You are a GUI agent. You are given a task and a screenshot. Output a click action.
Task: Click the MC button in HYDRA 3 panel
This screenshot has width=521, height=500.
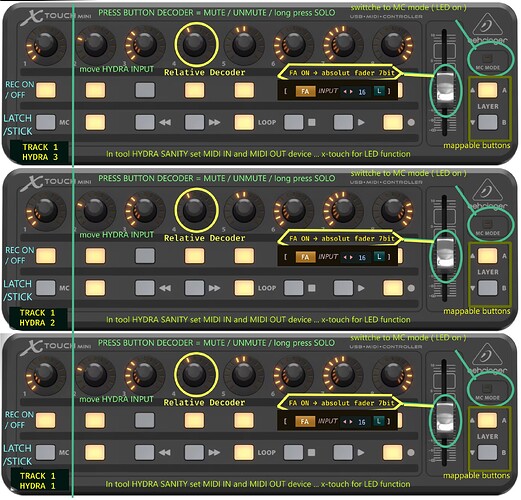coord(46,122)
